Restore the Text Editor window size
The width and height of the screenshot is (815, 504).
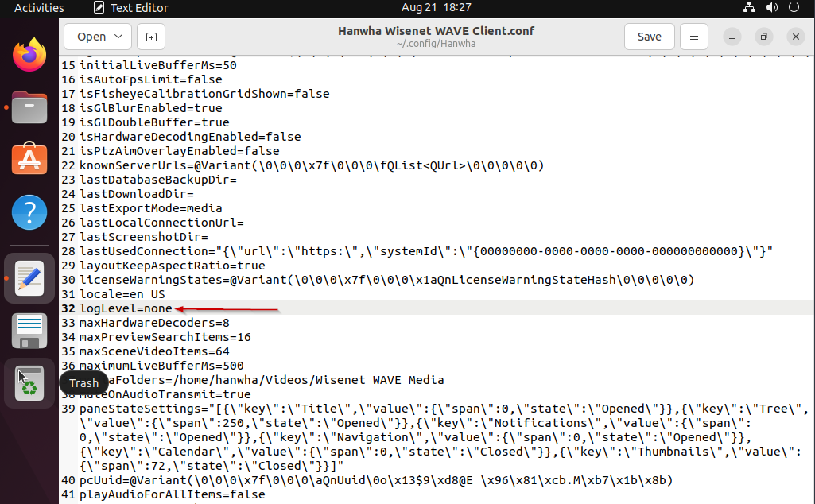click(x=763, y=37)
